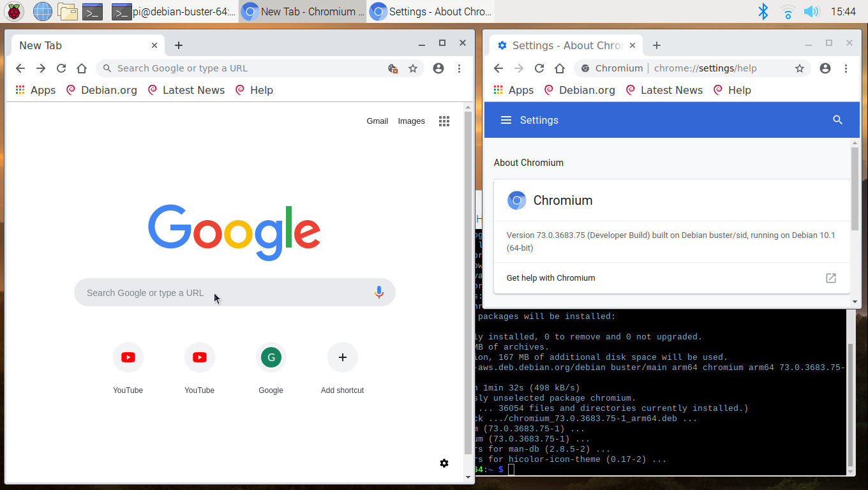Close the Settings tab
Viewport: 868px width, 490px height.
[632, 45]
